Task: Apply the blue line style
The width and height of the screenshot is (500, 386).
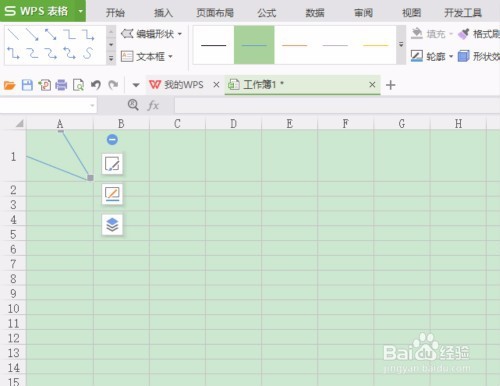Action: (254, 45)
